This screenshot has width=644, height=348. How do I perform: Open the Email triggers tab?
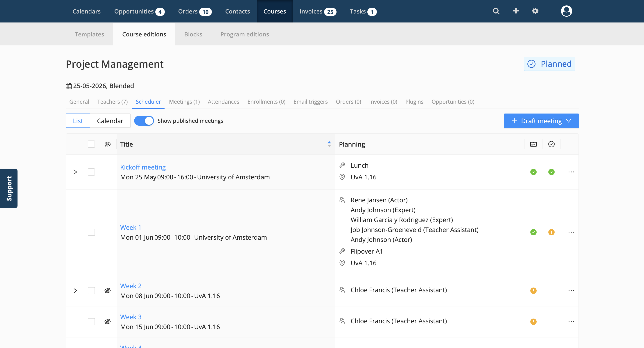(x=310, y=102)
